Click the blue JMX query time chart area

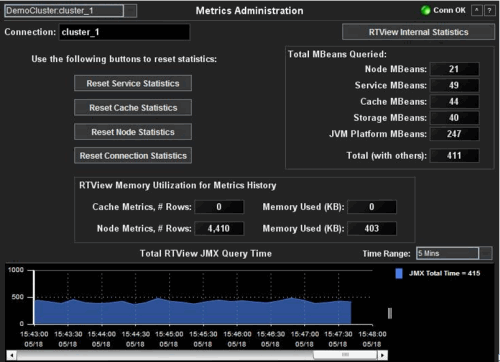(x=193, y=312)
